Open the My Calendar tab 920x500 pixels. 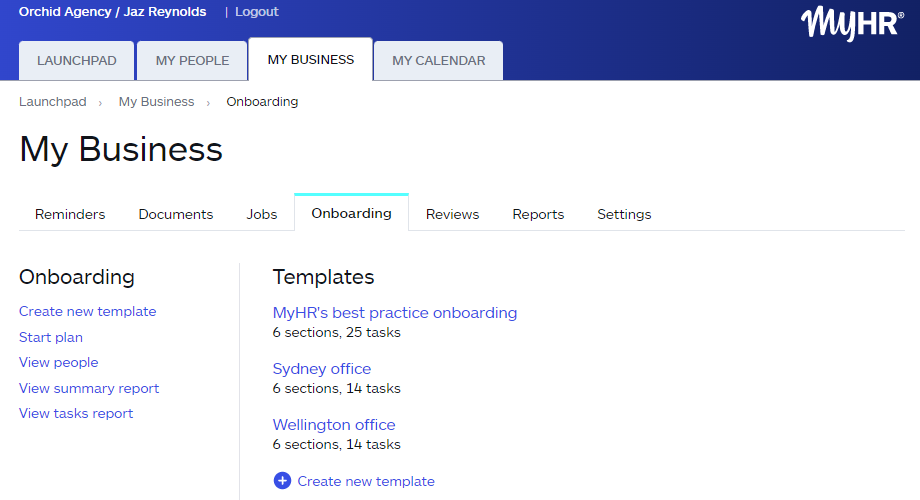[438, 61]
